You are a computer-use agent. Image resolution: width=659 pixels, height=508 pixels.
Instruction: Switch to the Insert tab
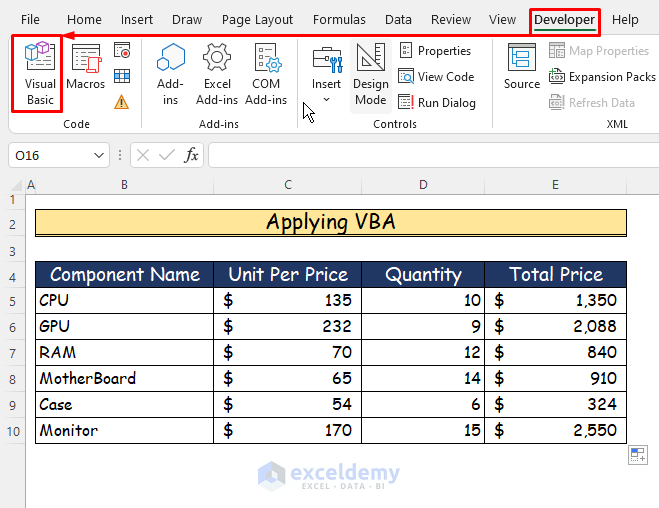137,20
